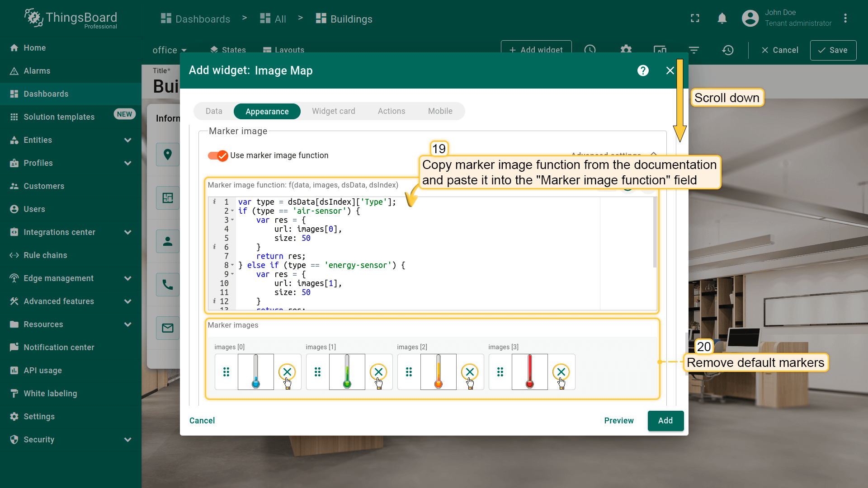Disable Use marker image function toggle
868x488 pixels.
coord(218,155)
